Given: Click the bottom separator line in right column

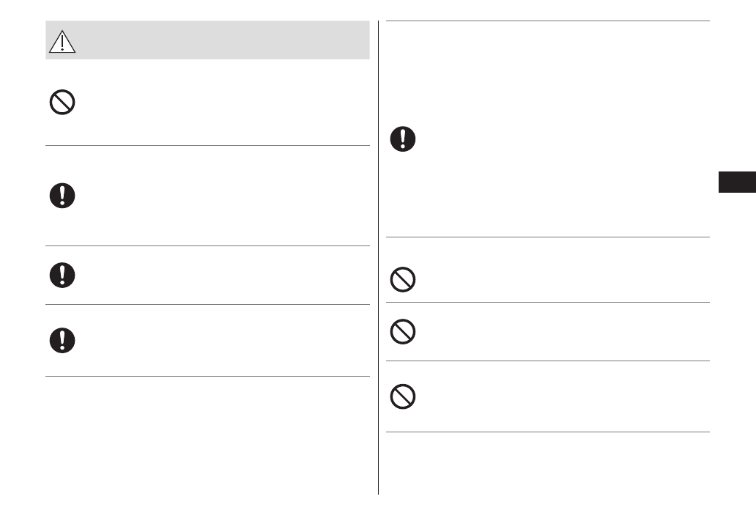Looking at the screenshot, I should click(547, 432).
